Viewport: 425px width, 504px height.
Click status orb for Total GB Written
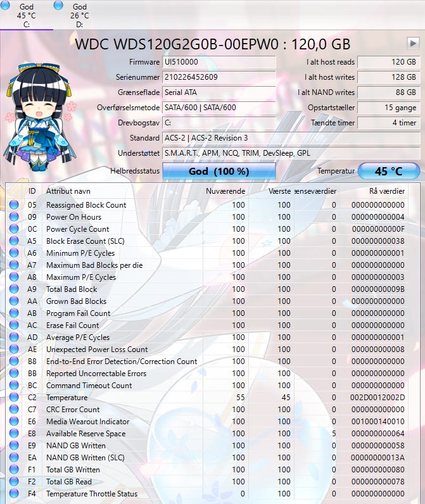click(14, 469)
